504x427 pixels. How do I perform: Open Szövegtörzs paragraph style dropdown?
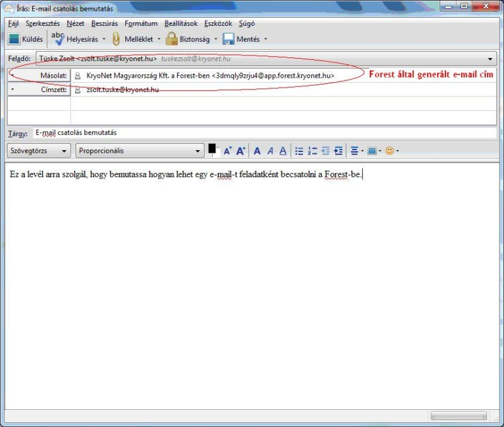point(38,151)
